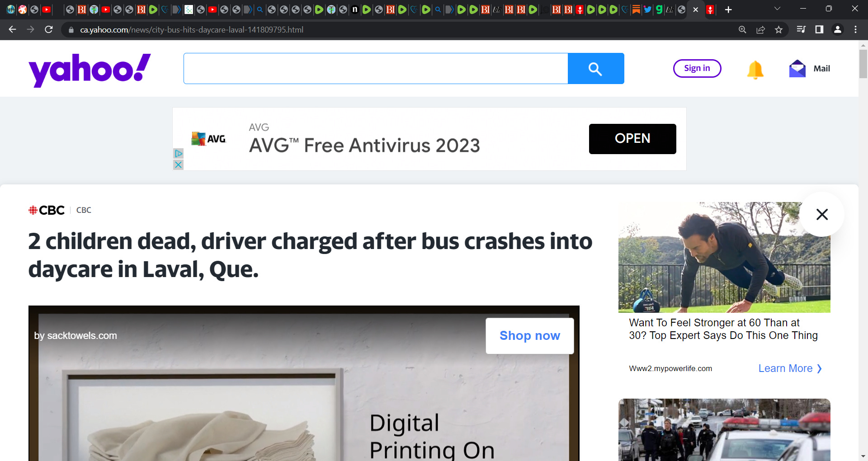Click the Shop now button

(x=530, y=336)
